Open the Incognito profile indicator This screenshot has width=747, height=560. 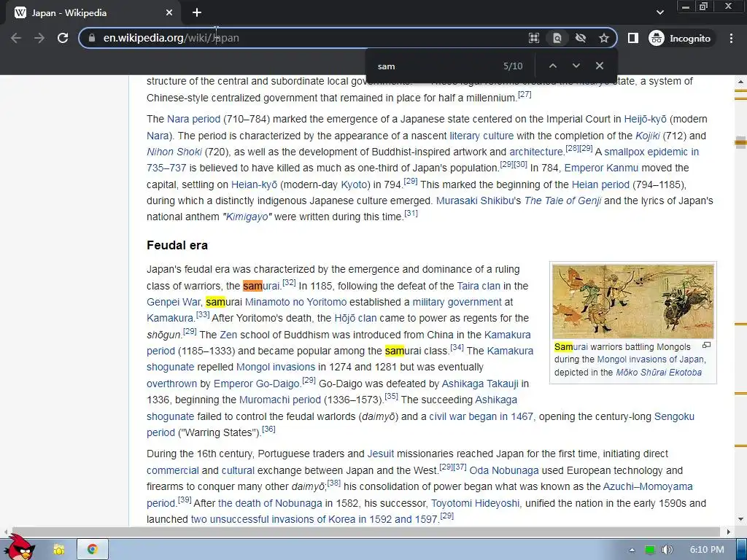coord(680,38)
